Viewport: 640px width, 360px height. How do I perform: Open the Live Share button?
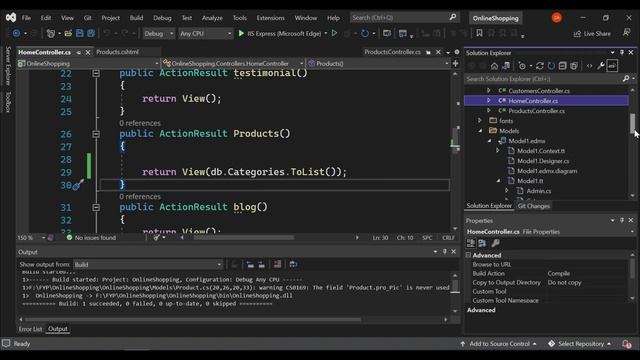(592, 33)
